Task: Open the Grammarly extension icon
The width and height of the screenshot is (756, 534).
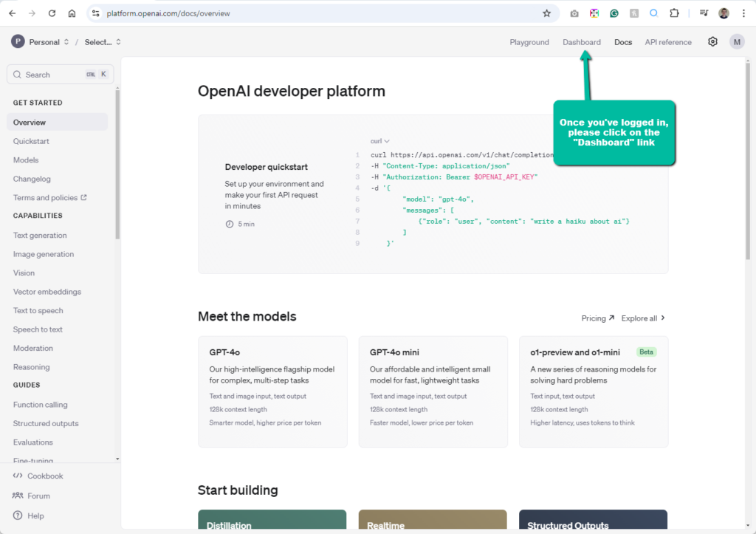Action: (x=614, y=13)
